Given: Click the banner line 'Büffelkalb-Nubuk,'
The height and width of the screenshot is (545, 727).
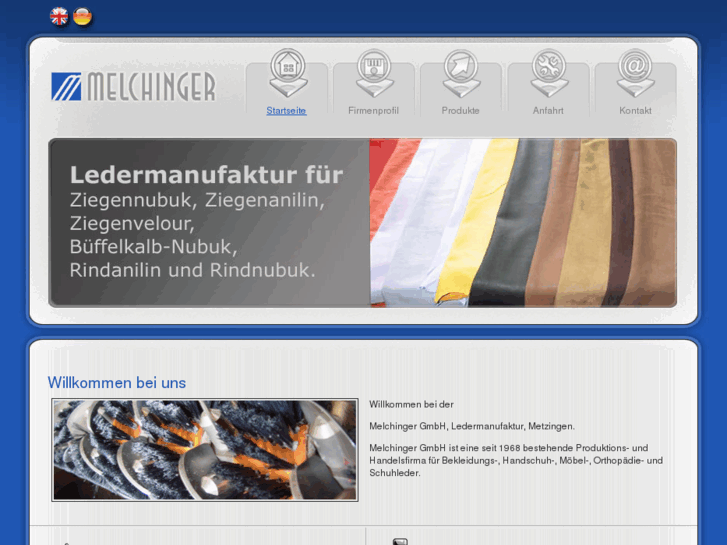Looking at the screenshot, I should (153, 247).
